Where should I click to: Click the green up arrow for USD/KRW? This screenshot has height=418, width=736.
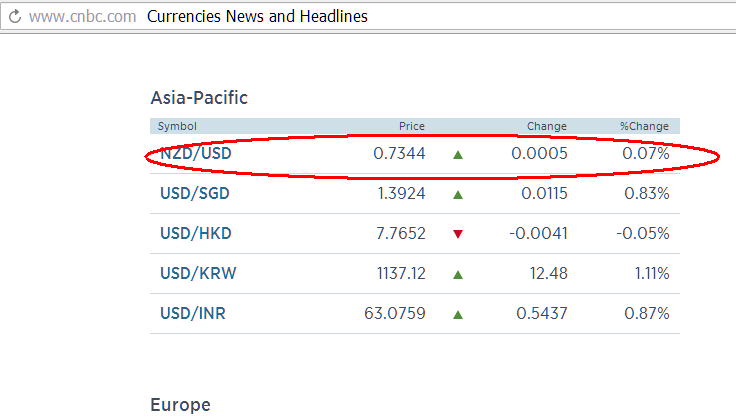(458, 274)
